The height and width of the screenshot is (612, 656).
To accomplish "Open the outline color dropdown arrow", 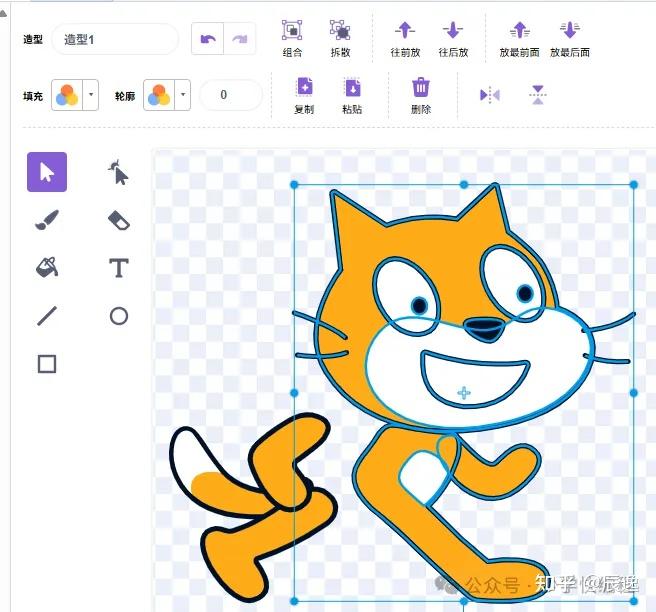I will (x=183, y=95).
